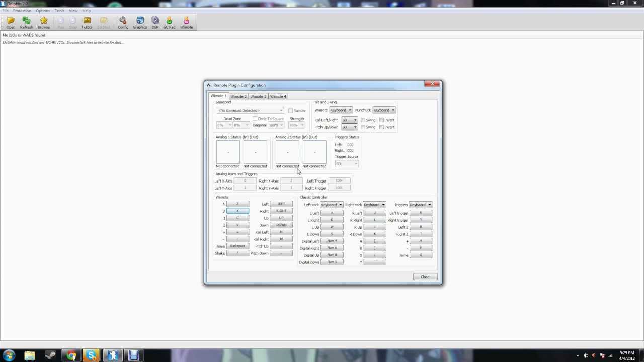
Task: Enable Swing for Roll Left/Right
Action: coord(363,120)
